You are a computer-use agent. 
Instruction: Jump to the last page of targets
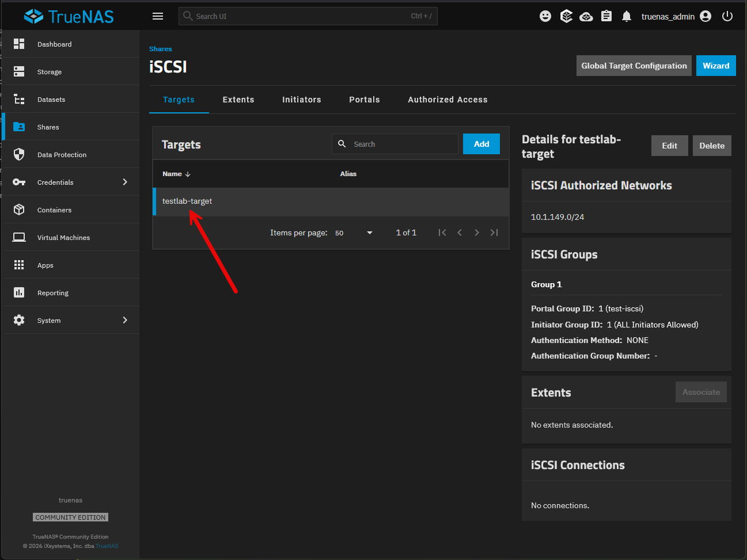tap(494, 233)
